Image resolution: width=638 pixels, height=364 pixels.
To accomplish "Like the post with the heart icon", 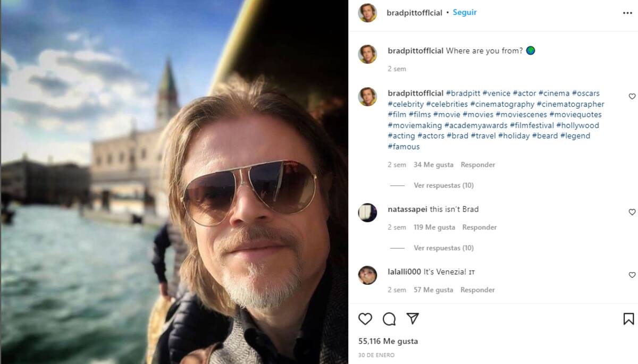I will coord(365,319).
